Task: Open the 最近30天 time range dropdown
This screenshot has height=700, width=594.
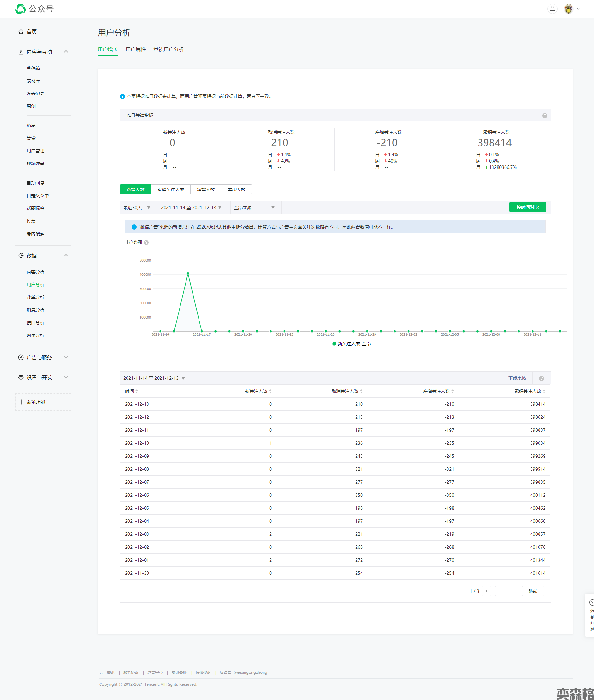Action: [x=137, y=208]
